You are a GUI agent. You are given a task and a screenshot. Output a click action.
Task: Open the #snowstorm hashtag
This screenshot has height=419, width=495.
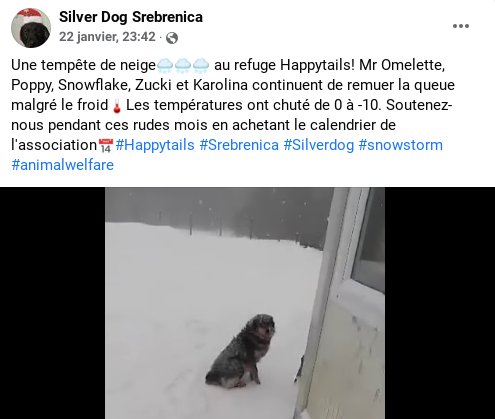tap(401, 145)
